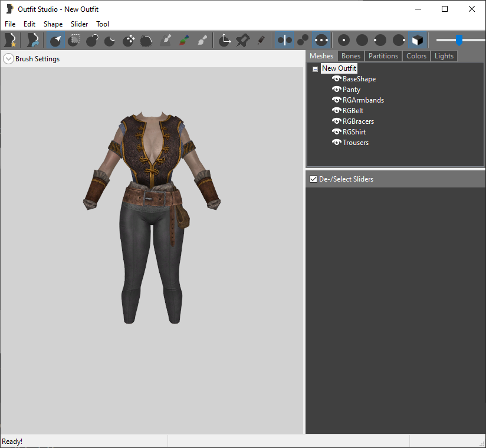The image size is (486, 448).
Task: Pick the Mask brush with dashed square
Action: pos(74,40)
